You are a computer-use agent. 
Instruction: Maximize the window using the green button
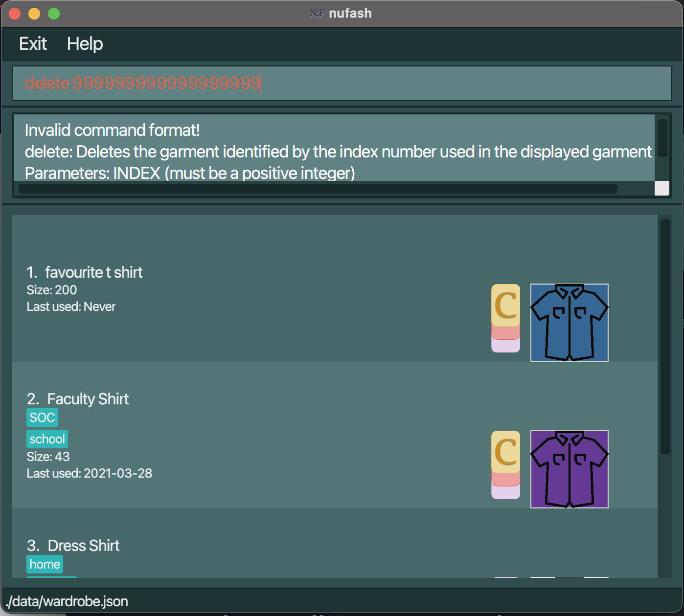(x=54, y=14)
